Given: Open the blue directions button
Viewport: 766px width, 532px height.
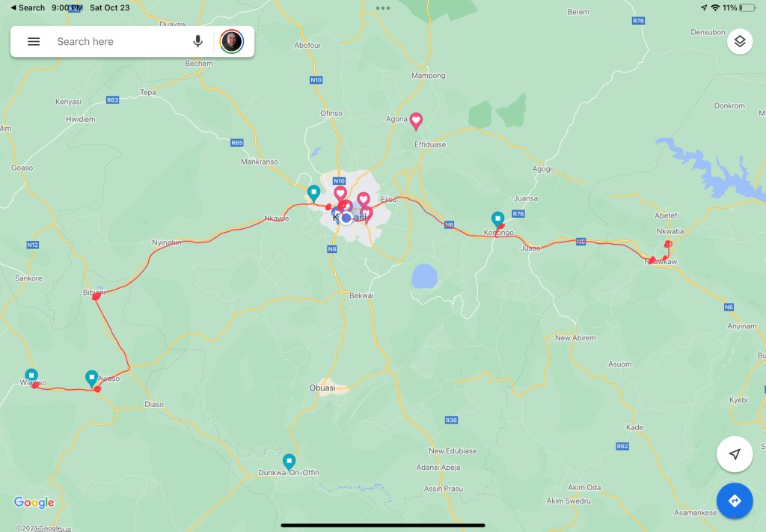Looking at the screenshot, I should [735, 501].
